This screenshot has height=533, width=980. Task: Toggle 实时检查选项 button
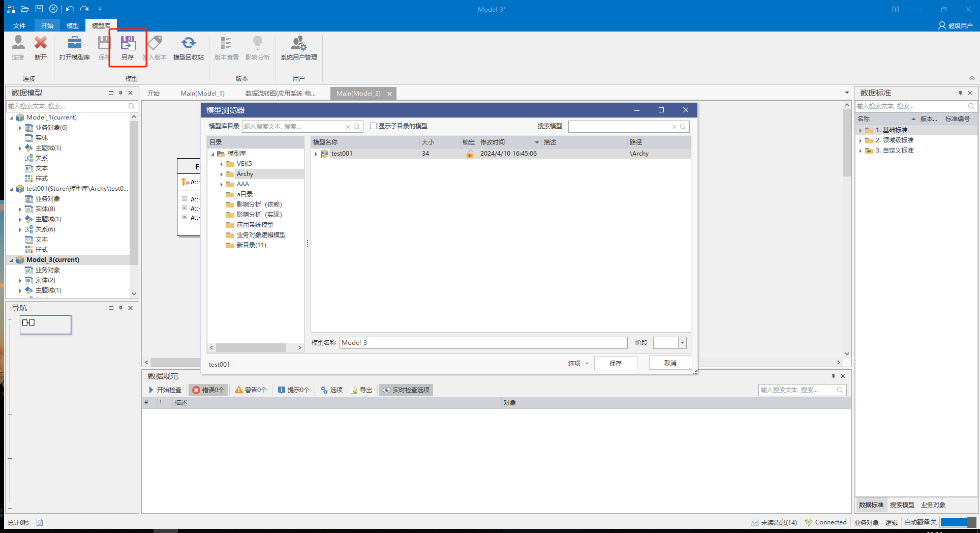click(x=406, y=390)
